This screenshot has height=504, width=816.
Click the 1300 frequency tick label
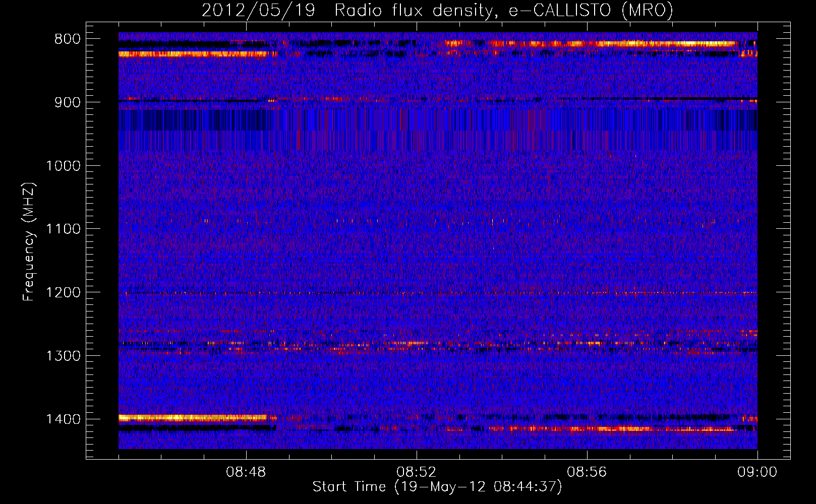pos(64,356)
